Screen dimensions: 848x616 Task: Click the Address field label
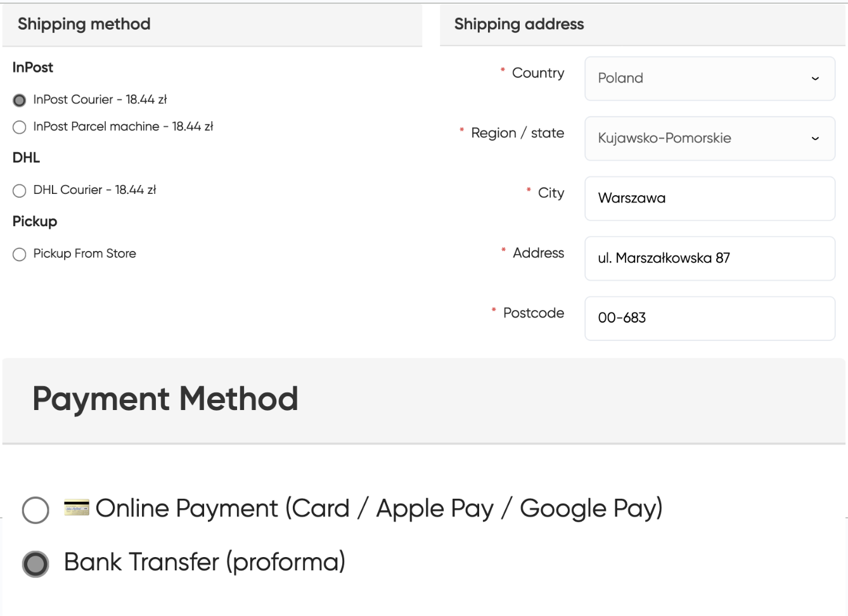click(x=538, y=253)
